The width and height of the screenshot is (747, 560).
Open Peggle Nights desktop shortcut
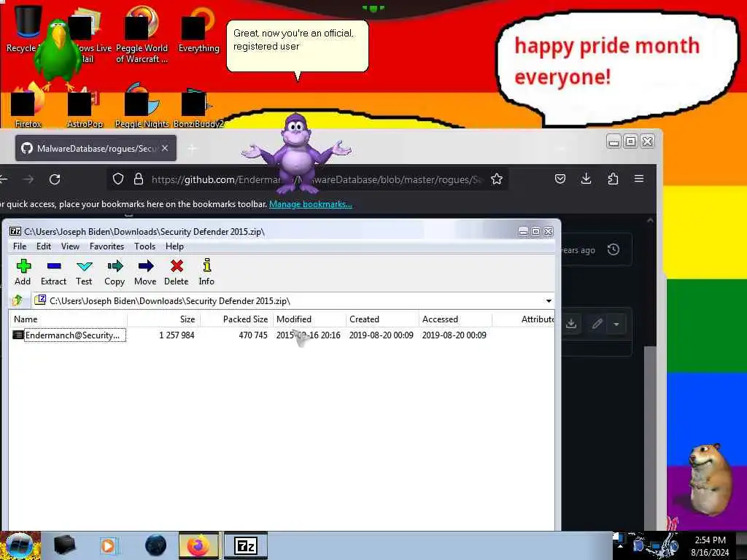[x=142, y=106]
